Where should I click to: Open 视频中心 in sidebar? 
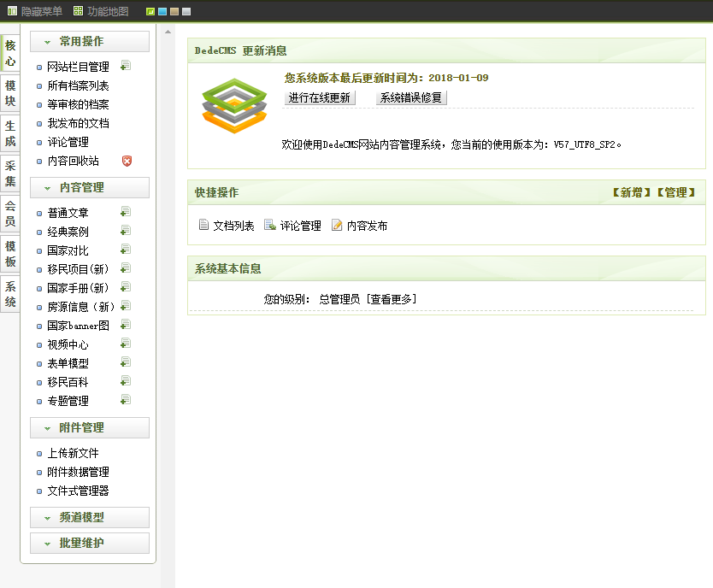[68, 345]
